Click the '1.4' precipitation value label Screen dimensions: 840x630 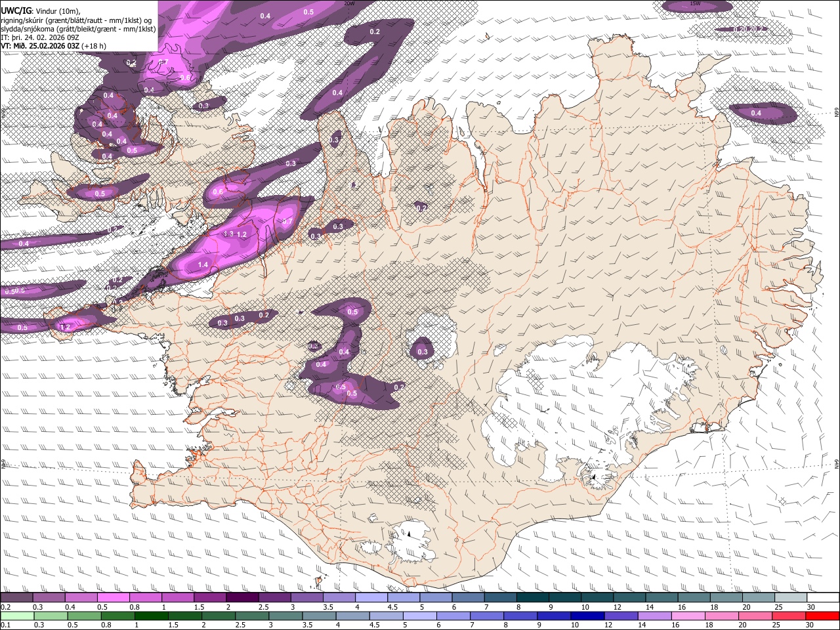pos(203,264)
